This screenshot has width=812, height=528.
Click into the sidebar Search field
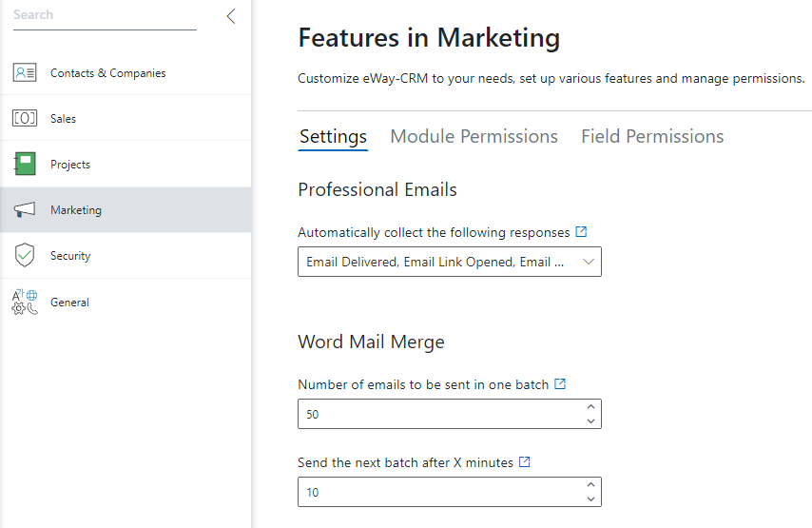(x=105, y=15)
